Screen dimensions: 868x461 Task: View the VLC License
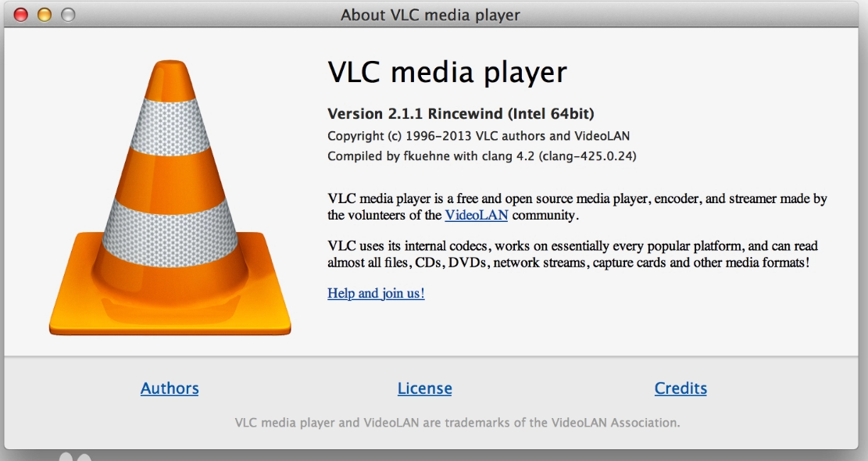point(425,388)
